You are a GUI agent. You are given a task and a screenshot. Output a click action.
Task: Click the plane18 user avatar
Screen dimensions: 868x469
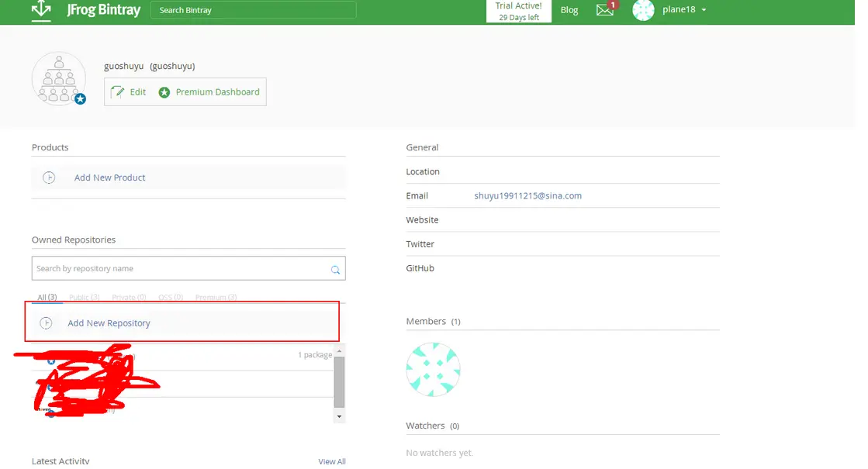pyautogui.click(x=643, y=10)
